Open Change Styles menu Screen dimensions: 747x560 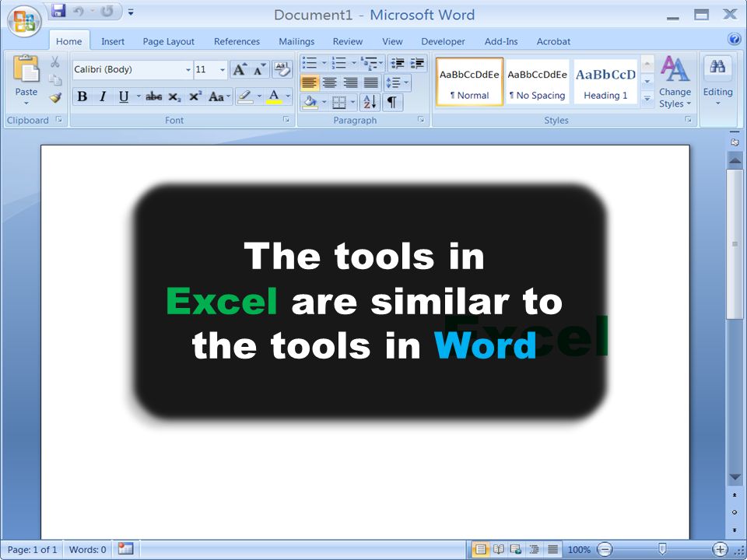pos(675,82)
